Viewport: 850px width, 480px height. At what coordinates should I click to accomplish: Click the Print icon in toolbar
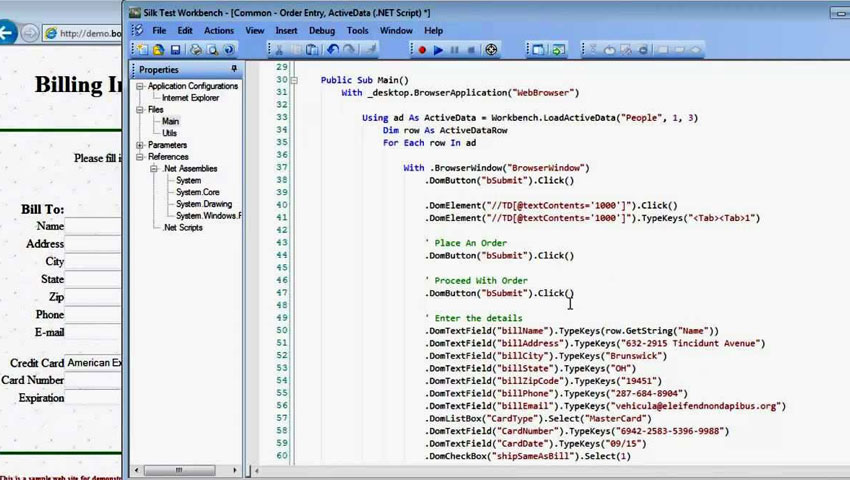point(196,50)
